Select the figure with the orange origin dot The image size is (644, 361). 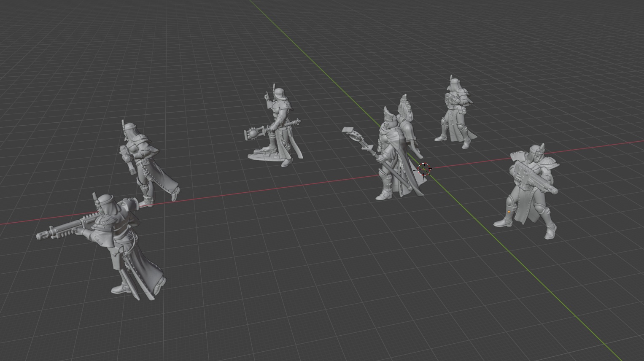coord(527,192)
